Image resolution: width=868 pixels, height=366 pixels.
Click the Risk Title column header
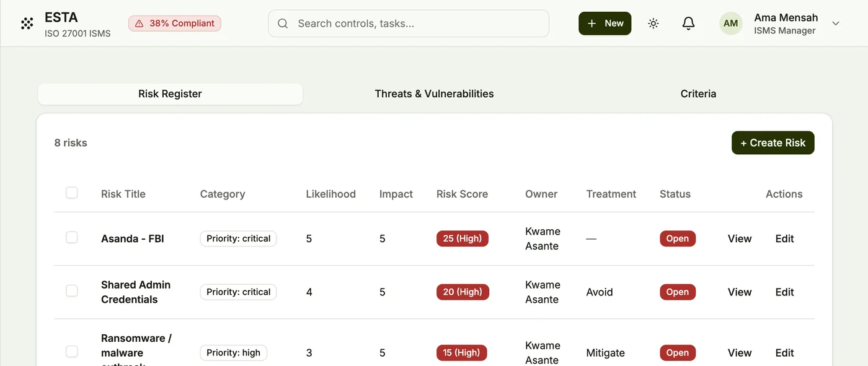click(x=123, y=194)
